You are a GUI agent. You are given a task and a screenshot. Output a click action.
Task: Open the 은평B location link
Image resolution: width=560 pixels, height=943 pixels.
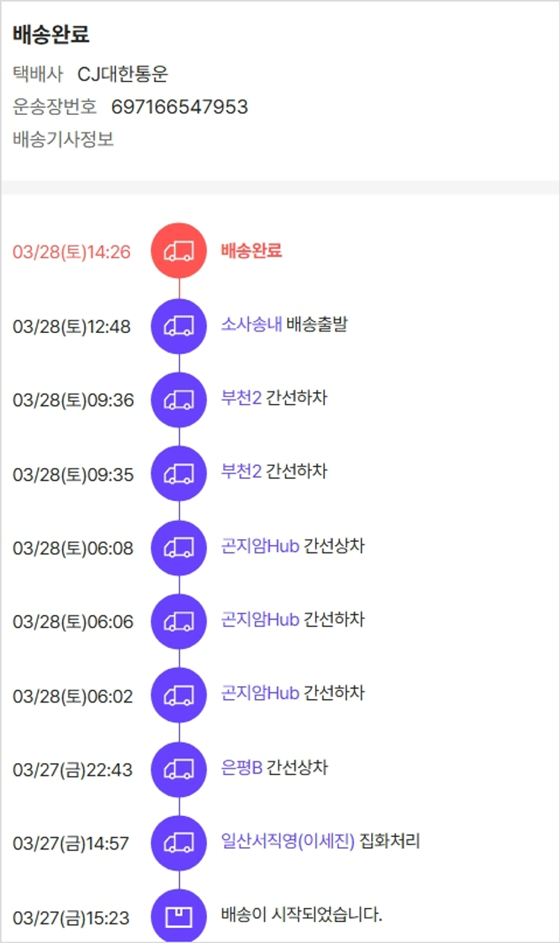241,768
